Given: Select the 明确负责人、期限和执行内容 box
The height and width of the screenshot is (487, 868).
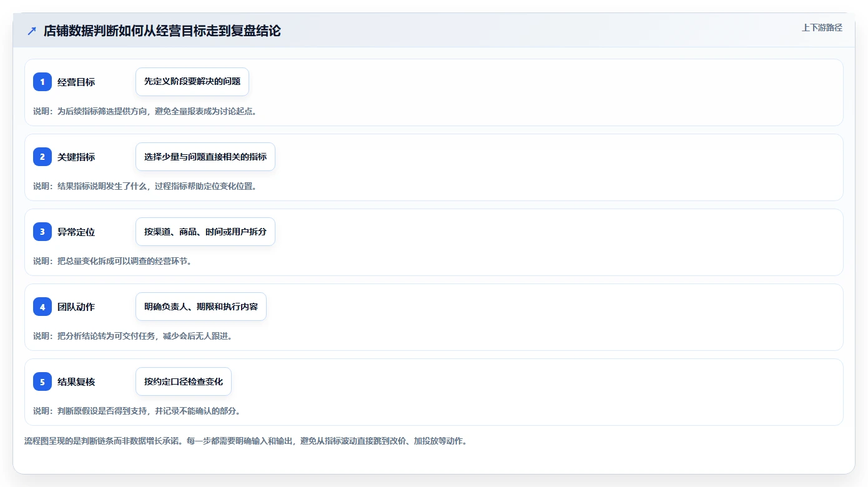Looking at the screenshot, I should (x=201, y=307).
